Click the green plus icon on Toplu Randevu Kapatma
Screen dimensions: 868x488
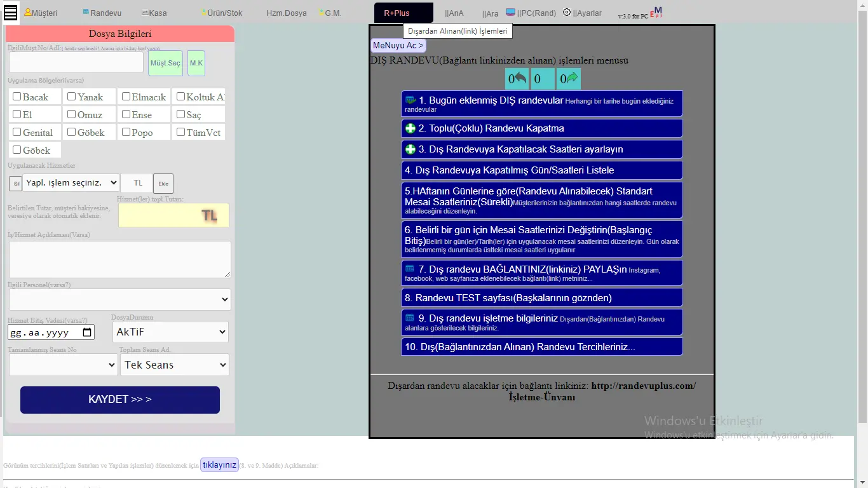(x=410, y=128)
